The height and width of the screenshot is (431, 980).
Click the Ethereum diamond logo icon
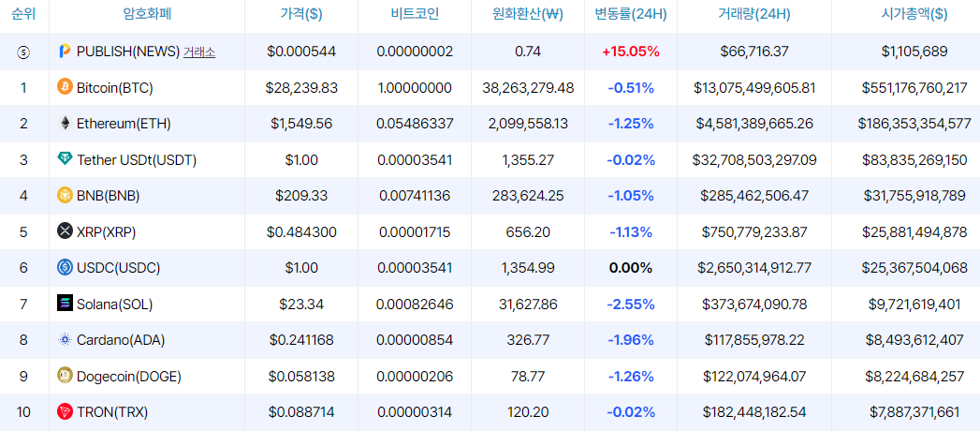click(x=65, y=124)
